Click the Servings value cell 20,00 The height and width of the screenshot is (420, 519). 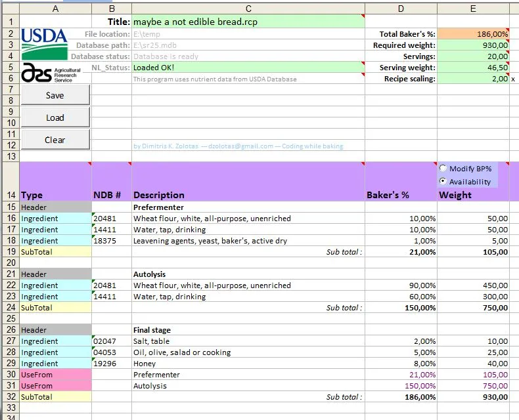point(473,56)
